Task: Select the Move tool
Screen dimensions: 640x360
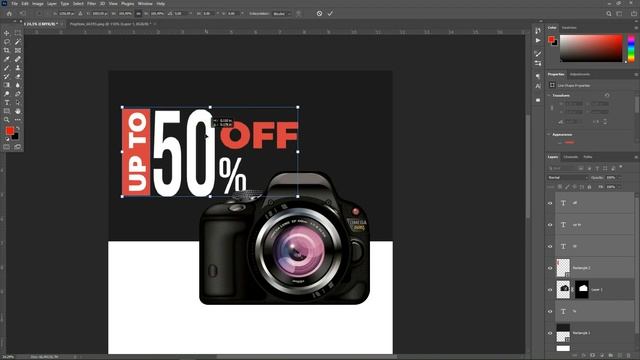Action: tap(7, 33)
